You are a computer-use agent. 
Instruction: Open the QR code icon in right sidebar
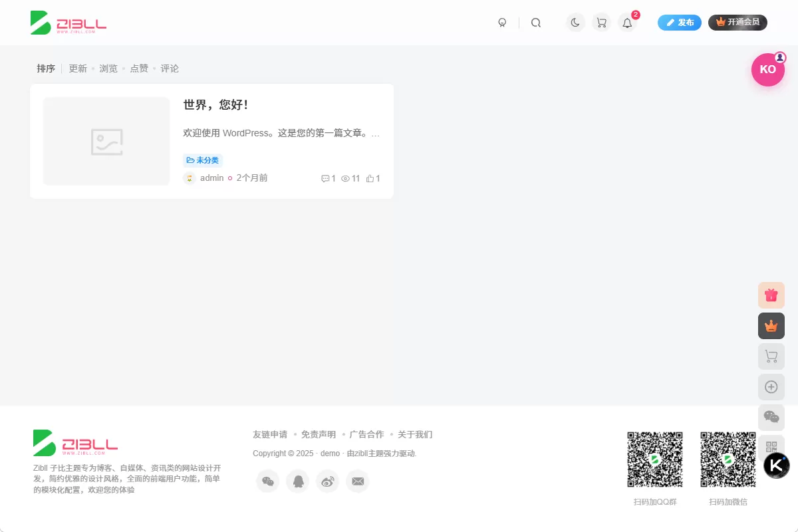[771, 448]
